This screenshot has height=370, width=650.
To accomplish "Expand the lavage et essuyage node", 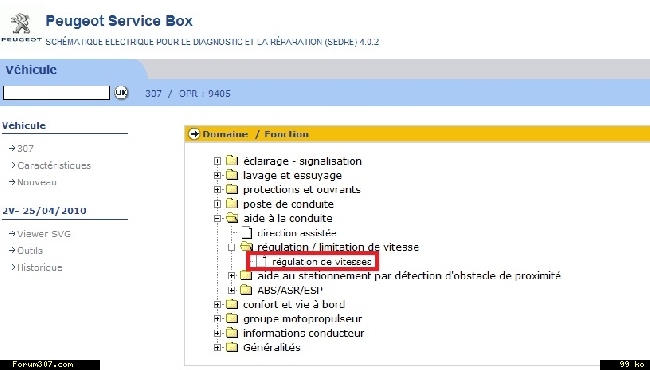I will pos(217,175).
